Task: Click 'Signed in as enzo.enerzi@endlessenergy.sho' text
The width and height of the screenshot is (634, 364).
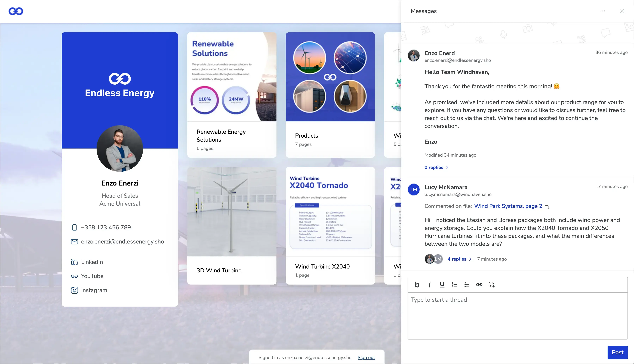Action: [x=305, y=357]
